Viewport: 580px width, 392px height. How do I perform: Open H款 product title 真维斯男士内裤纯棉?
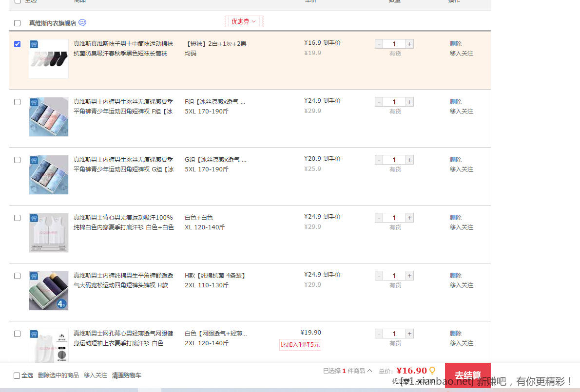tap(123, 280)
